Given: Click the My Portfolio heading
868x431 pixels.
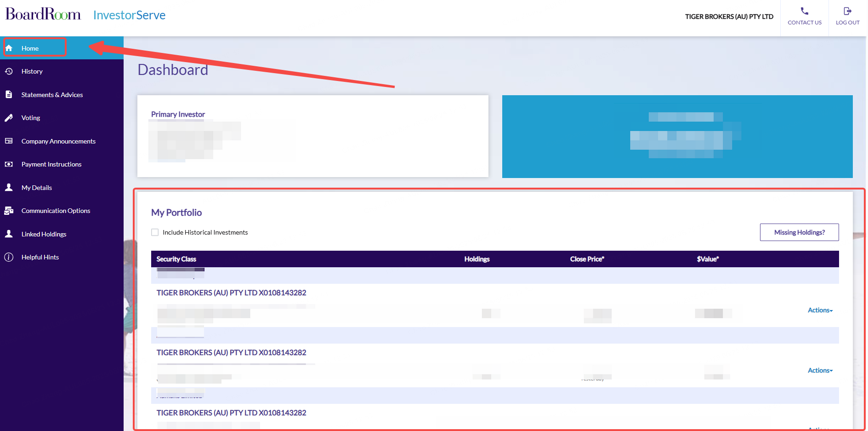Looking at the screenshot, I should click(x=176, y=213).
